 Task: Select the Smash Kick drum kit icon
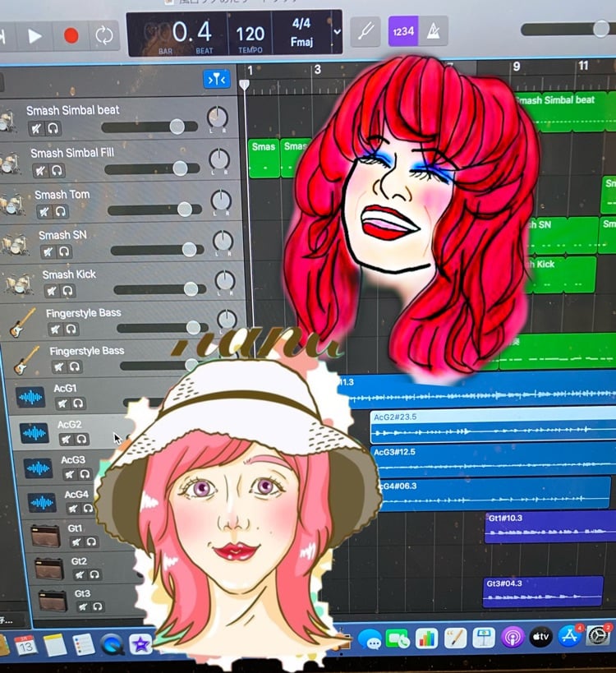(x=19, y=283)
